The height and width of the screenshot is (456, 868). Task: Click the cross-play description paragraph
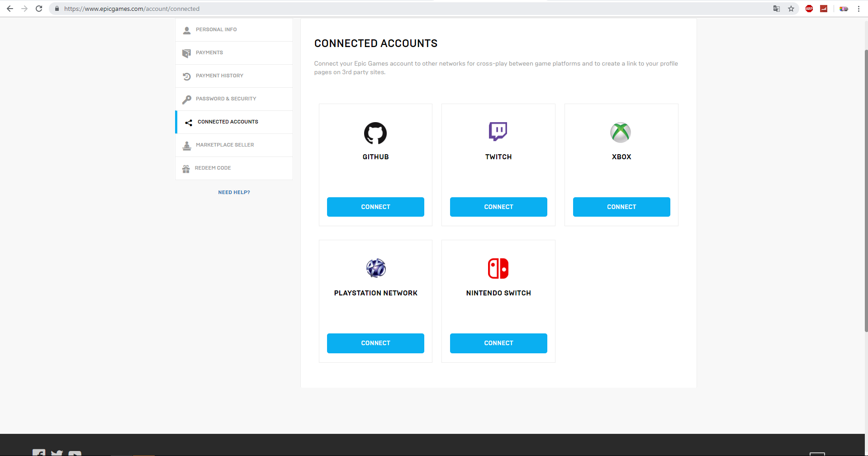point(496,68)
